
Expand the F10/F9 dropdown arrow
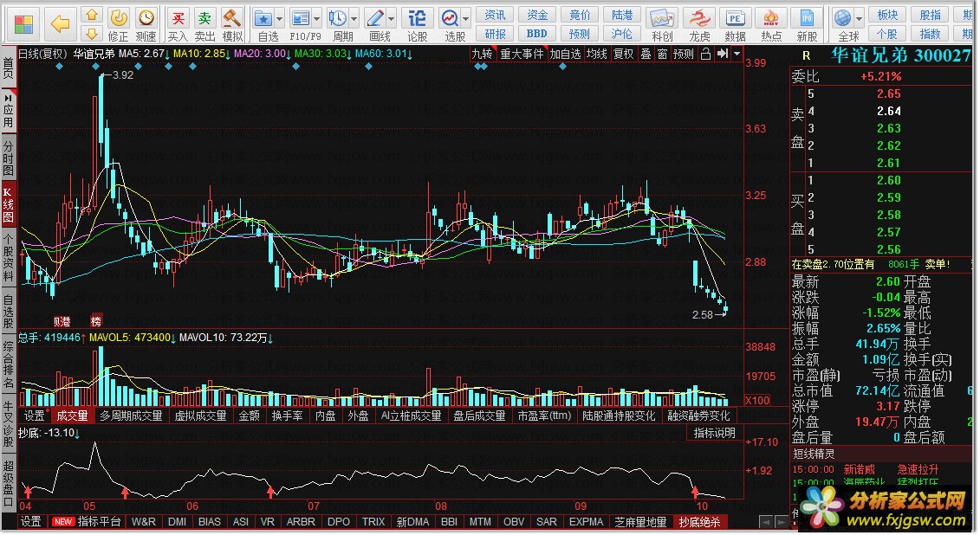(316, 19)
